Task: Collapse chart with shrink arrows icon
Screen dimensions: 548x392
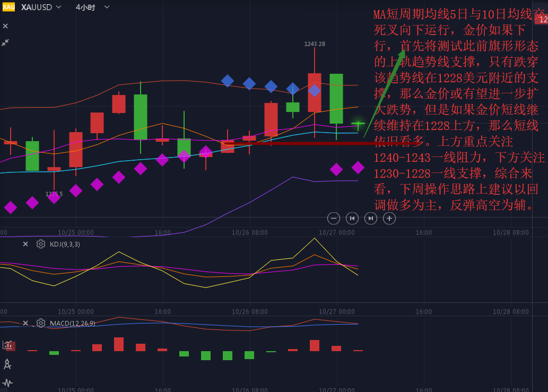Action: click(x=5, y=42)
